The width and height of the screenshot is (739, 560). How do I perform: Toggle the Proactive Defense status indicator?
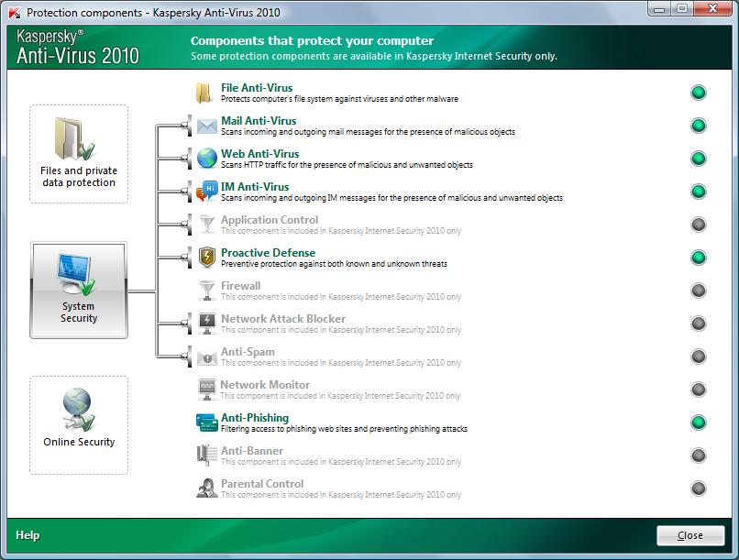[699, 258]
